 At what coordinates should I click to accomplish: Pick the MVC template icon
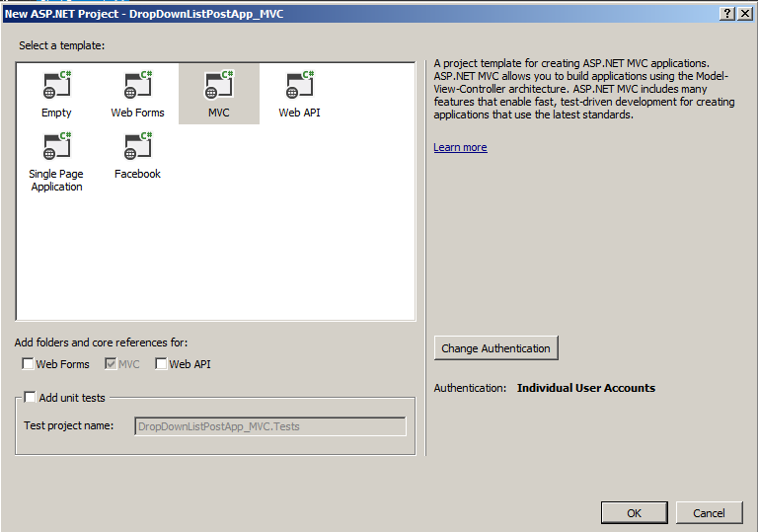(x=219, y=85)
